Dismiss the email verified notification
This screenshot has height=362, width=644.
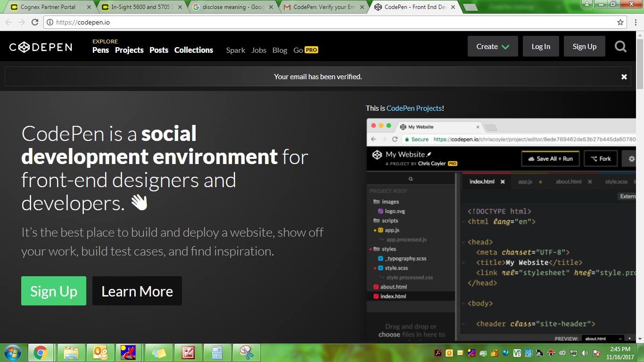point(624,77)
